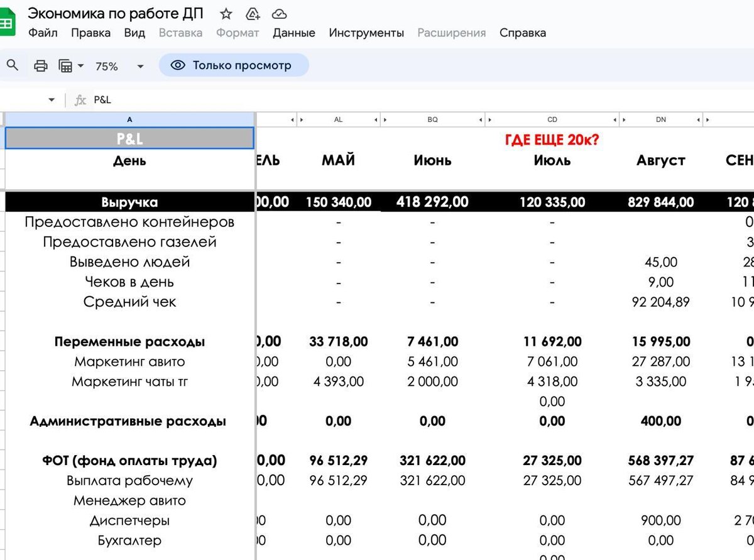Open the Справка menu
Image resolution: width=754 pixels, height=560 pixels.
pyautogui.click(x=523, y=33)
